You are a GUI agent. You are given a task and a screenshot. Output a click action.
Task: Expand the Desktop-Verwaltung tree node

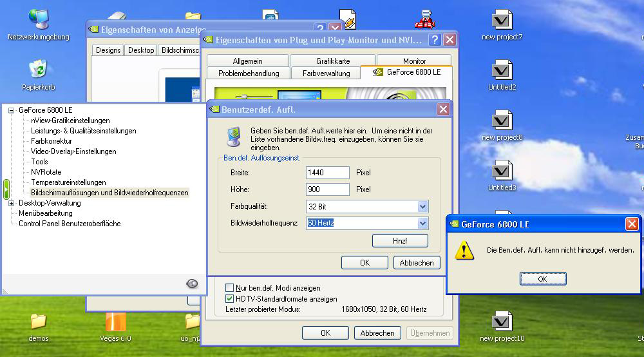coord(11,203)
